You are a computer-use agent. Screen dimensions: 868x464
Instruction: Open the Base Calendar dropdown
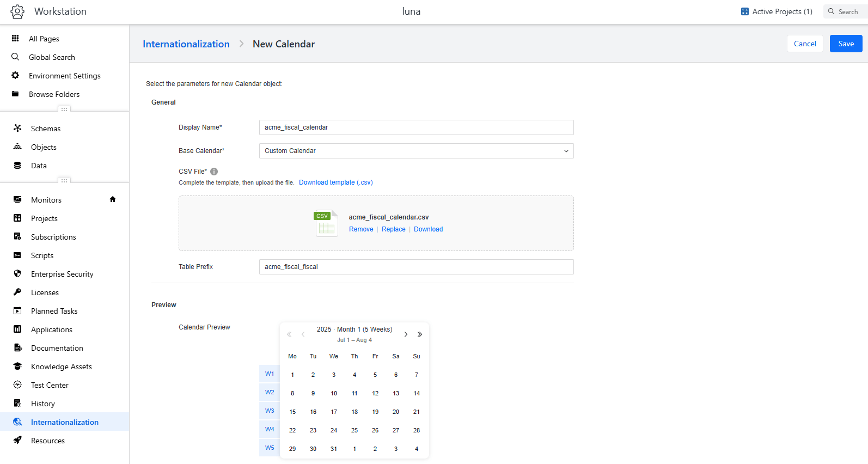(x=416, y=151)
